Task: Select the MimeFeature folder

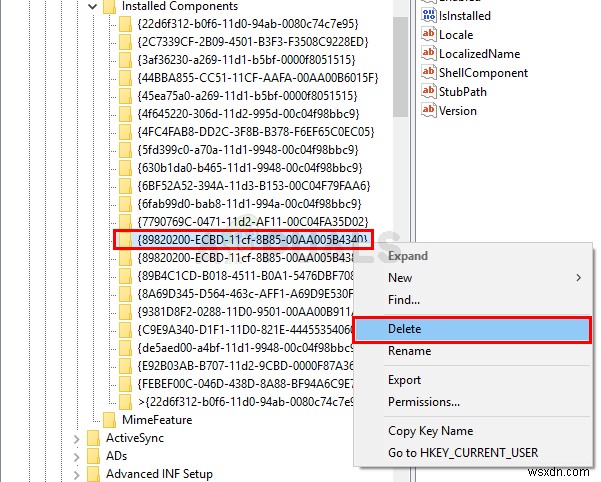Action: tap(157, 420)
